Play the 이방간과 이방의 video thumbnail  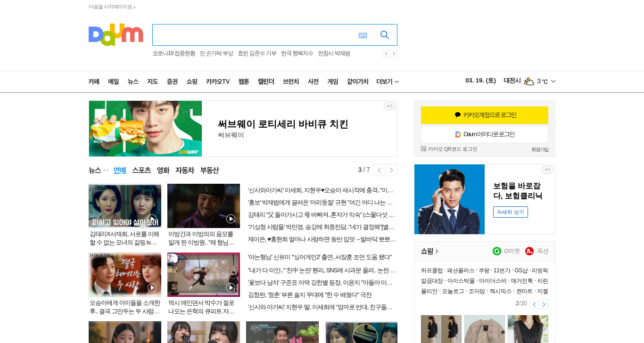pyautogui.click(x=204, y=206)
